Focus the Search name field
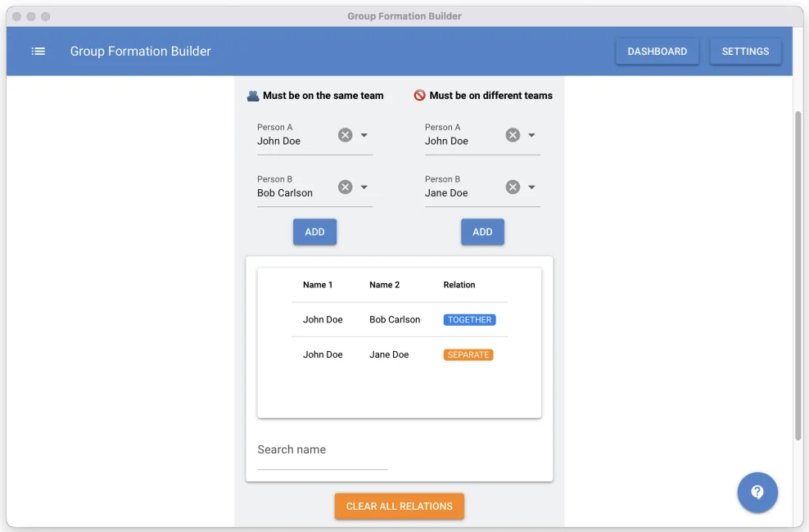Image resolution: width=809 pixels, height=532 pixels. pos(323,450)
